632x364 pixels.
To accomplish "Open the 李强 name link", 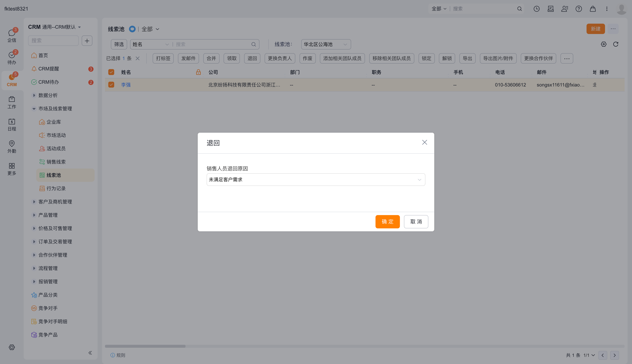I will pyautogui.click(x=126, y=85).
